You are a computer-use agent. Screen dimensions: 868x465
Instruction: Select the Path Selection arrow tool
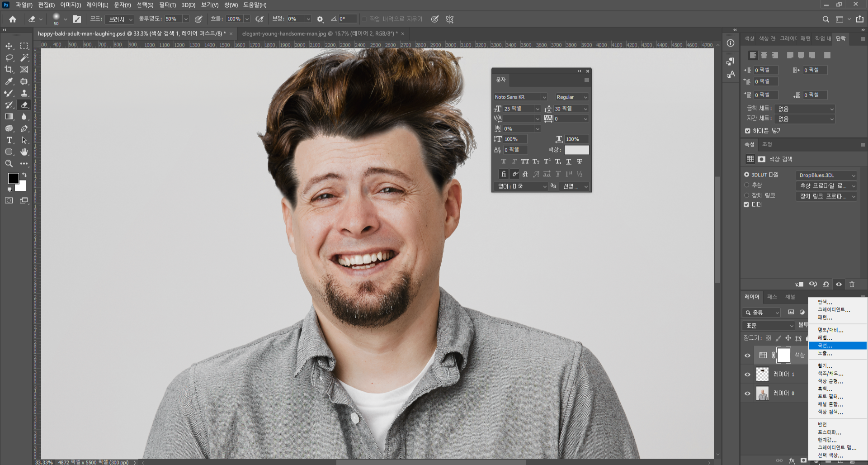coord(24,140)
